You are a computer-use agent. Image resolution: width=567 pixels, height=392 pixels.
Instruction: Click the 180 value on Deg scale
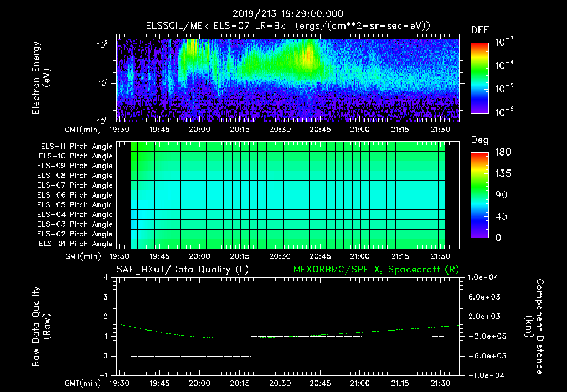click(503, 152)
